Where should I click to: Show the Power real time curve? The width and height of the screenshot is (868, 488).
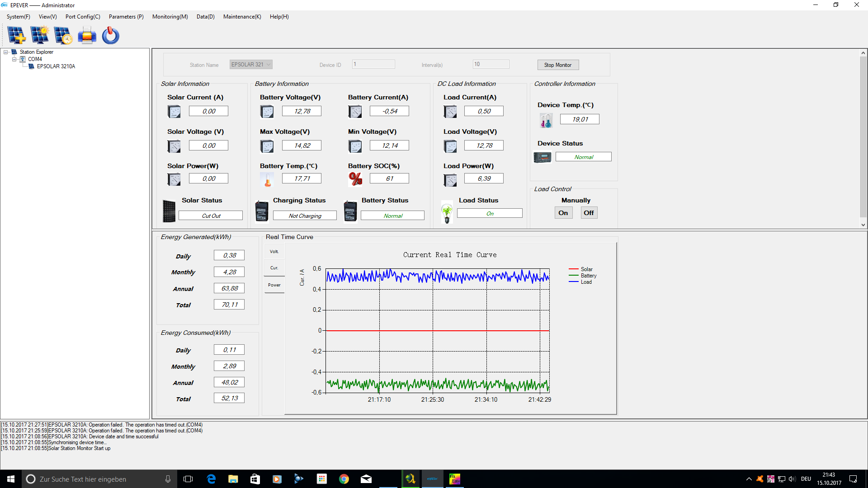click(274, 285)
